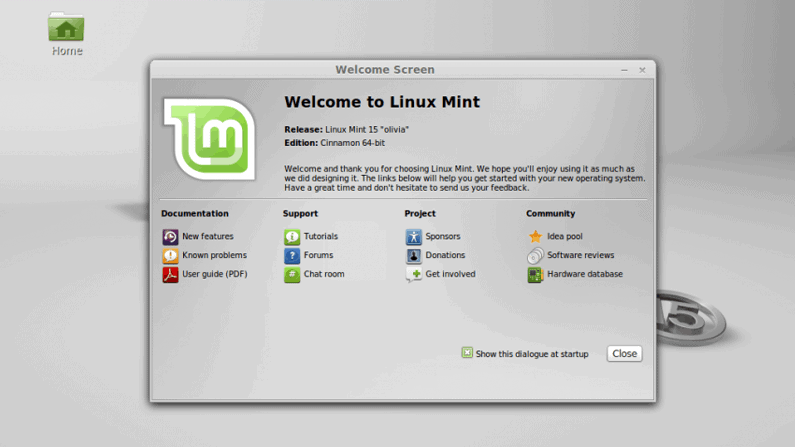Viewport: 795px width, 447px height.
Task: Open the Tutorials link
Action: 321,236
